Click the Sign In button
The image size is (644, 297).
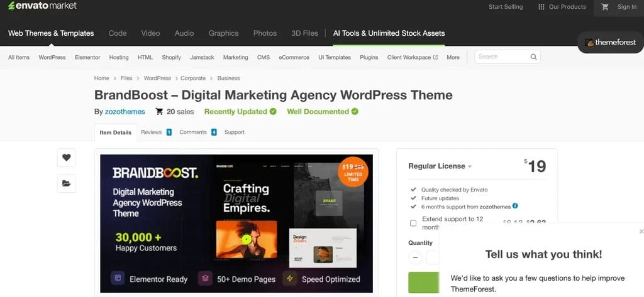point(627,7)
